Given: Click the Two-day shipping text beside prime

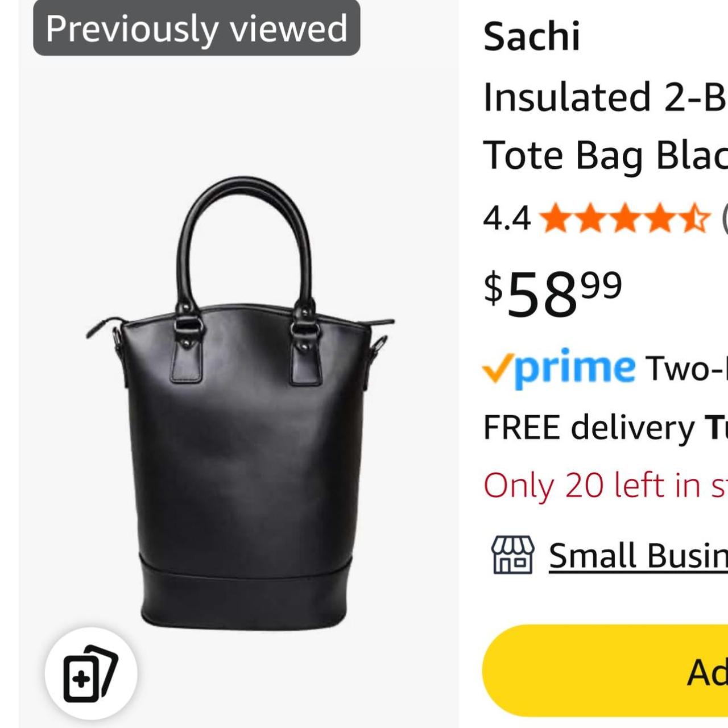Looking at the screenshot, I should [x=686, y=369].
